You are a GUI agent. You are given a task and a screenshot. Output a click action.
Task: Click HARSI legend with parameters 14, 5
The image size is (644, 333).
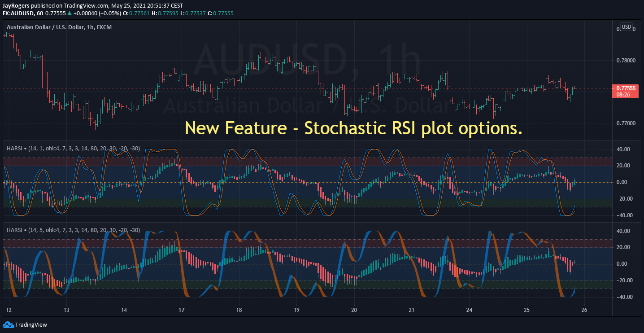click(x=73, y=230)
